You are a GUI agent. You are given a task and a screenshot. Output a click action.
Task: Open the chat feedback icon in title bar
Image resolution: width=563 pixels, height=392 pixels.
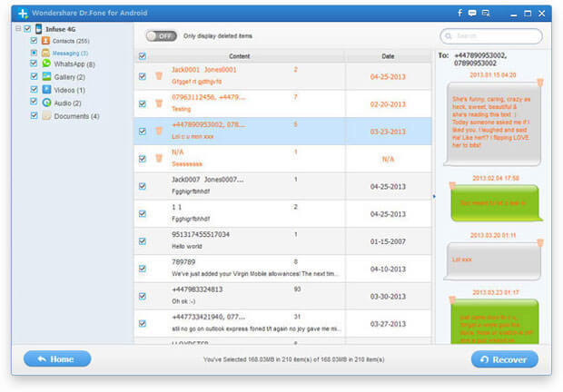(x=472, y=14)
